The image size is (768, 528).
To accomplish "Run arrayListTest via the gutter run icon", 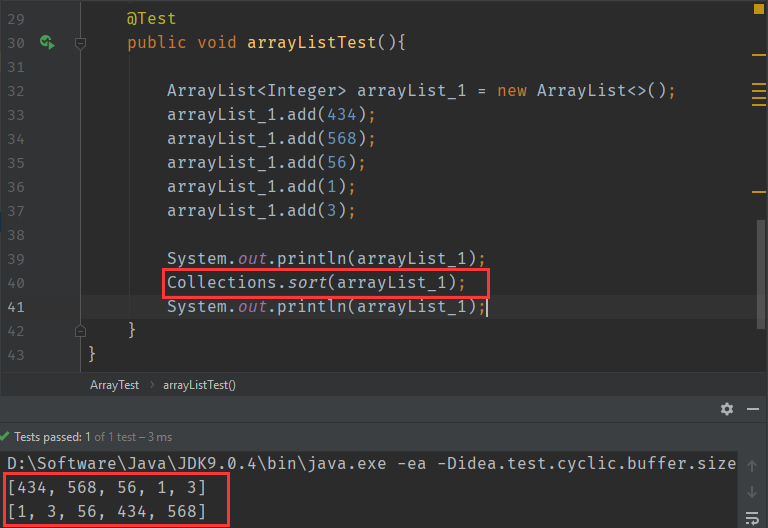I will [47, 43].
